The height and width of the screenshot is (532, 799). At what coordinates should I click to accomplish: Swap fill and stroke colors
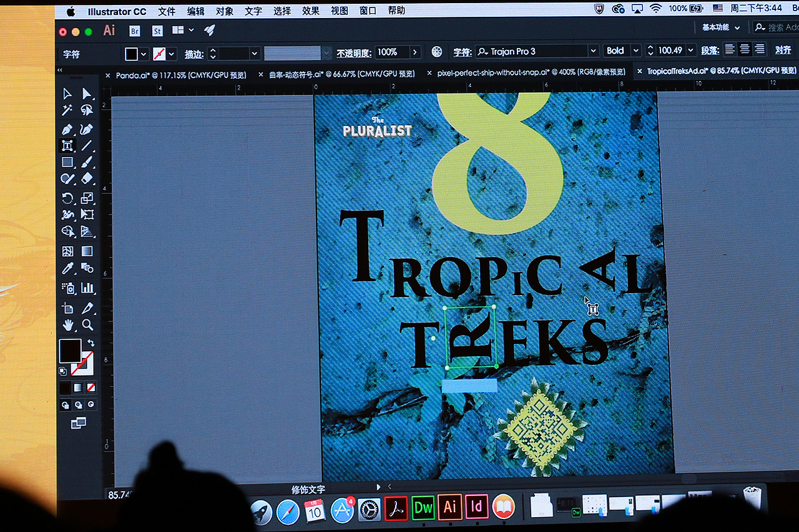(x=91, y=343)
